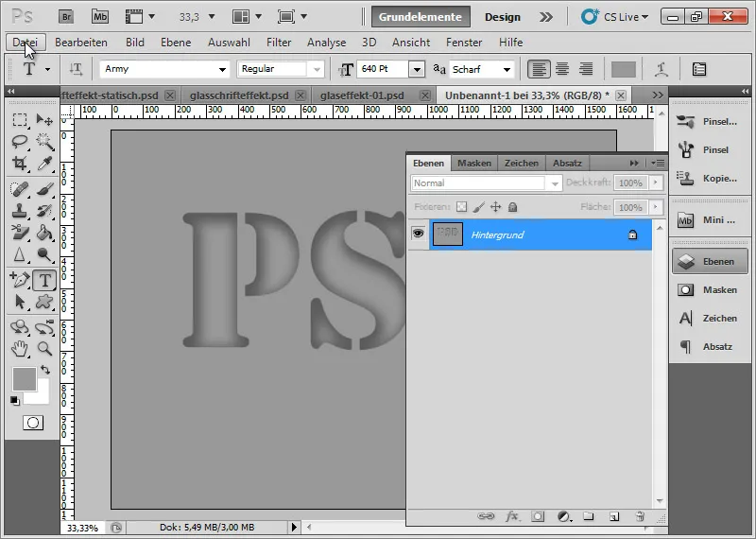756x539 pixels.
Task: Activate the Grundelemente workspace button
Action: [x=421, y=17]
